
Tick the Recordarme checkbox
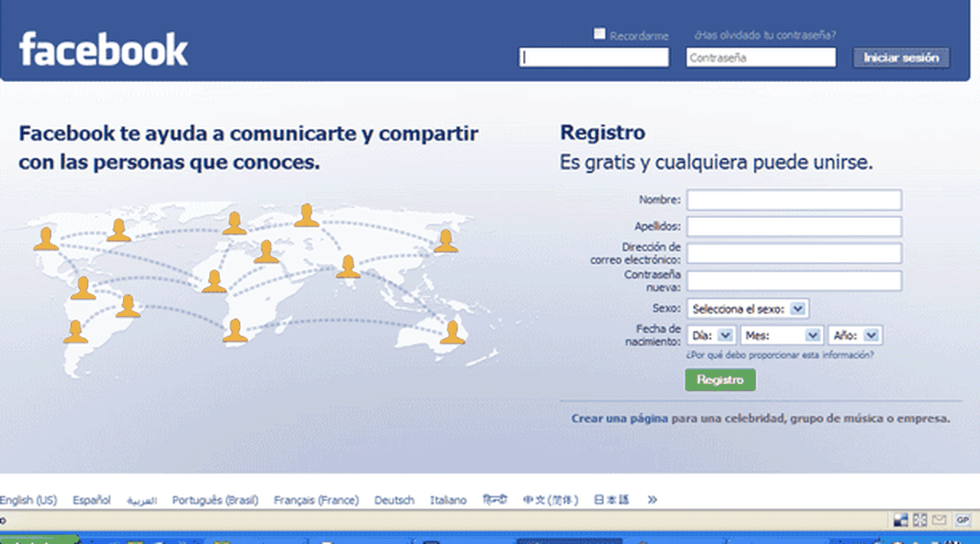click(x=600, y=34)
